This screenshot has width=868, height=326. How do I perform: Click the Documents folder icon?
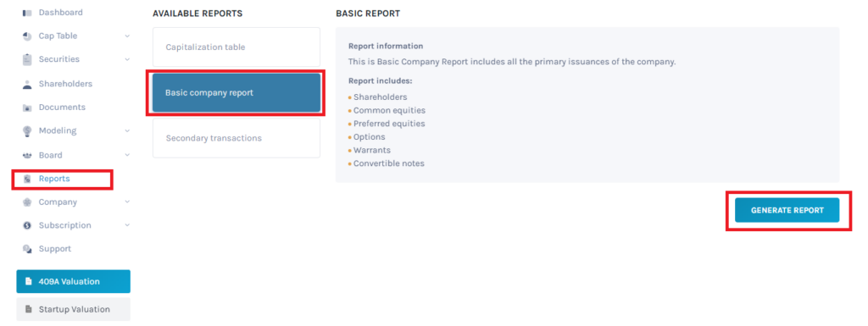pyautogui.click(x=26, y=108)
